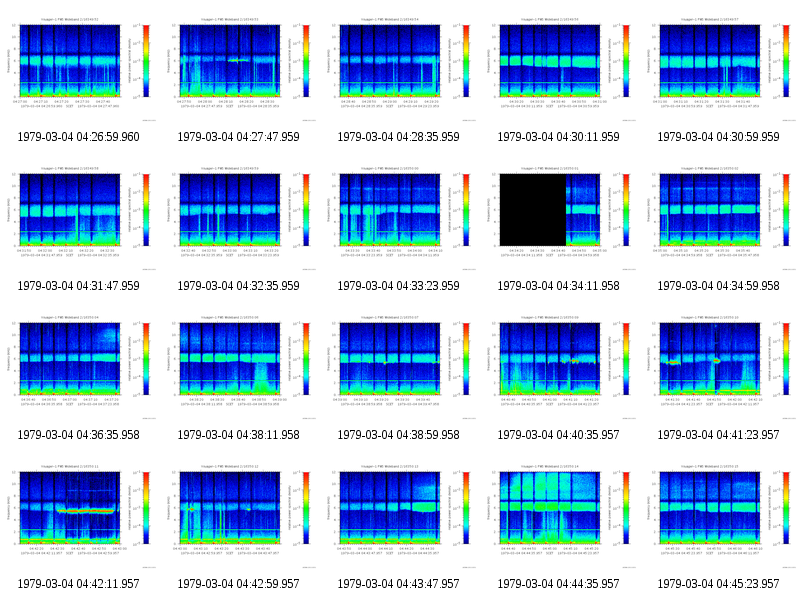Click caption 1979-03-04 04:32:35.959
The image size is (800, 596).
coord(238,286)
